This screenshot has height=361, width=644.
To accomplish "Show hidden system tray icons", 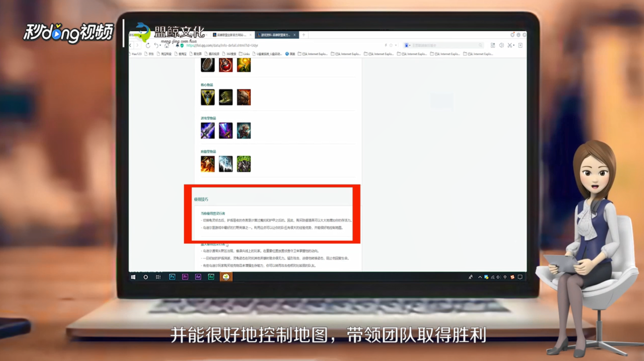I will point(480,277).
